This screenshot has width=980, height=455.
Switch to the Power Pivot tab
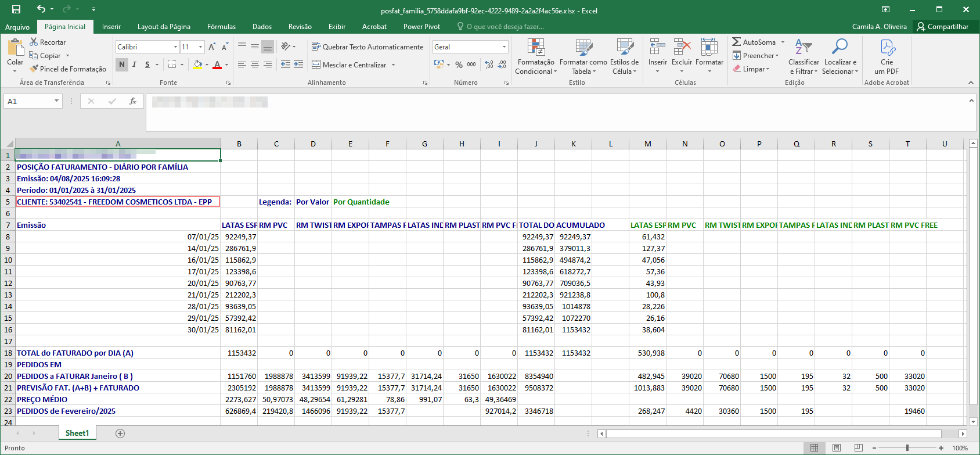tap(421, 27)
